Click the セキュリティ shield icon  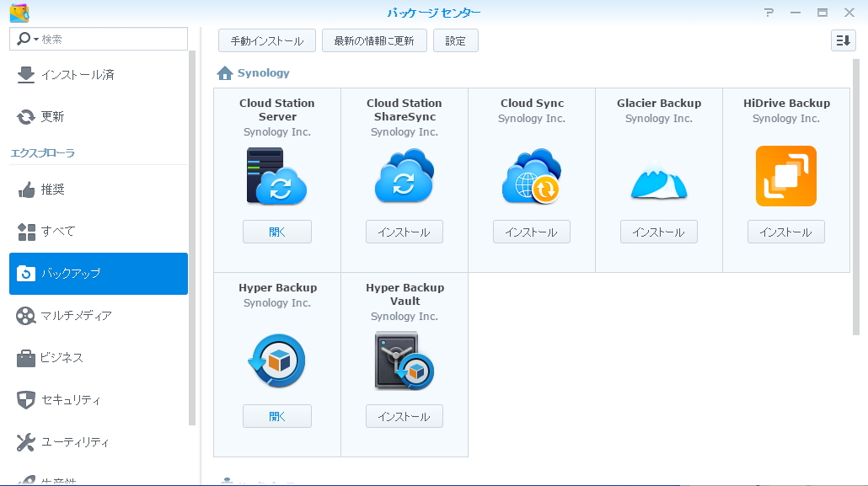point(25,399)
